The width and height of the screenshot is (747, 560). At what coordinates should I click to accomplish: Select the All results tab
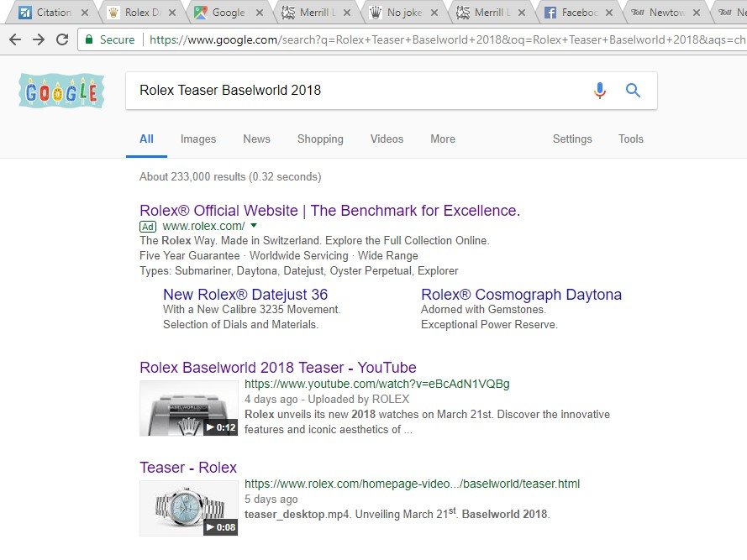pos(146,139)
